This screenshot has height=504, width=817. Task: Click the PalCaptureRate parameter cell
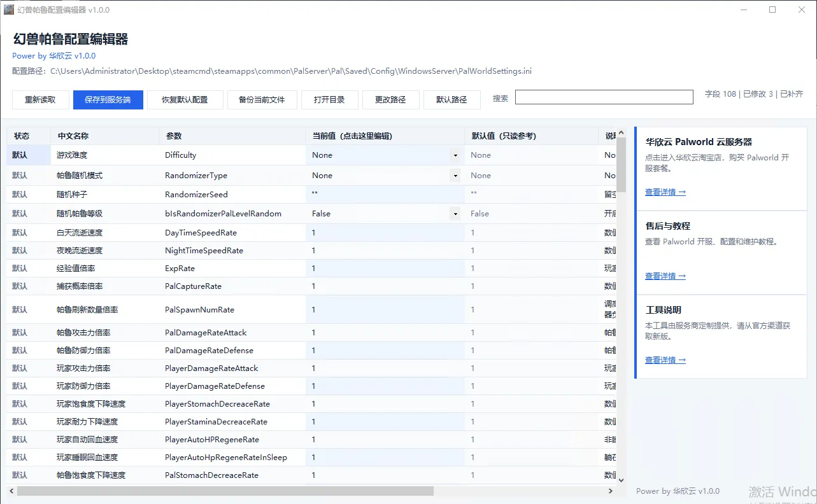click(x=232, y=286)
